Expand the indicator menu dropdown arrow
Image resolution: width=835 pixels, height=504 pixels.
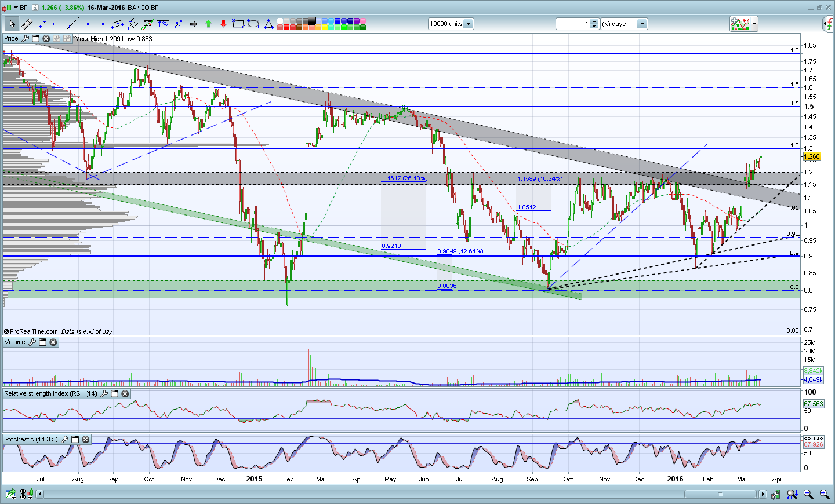[754, 24]
